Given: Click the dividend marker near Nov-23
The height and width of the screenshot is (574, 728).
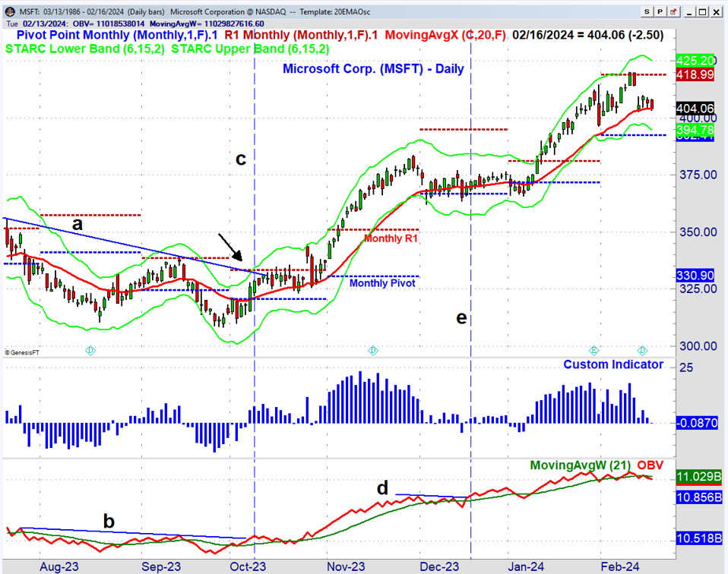Looking at the screenshot, I should point(373,350).
